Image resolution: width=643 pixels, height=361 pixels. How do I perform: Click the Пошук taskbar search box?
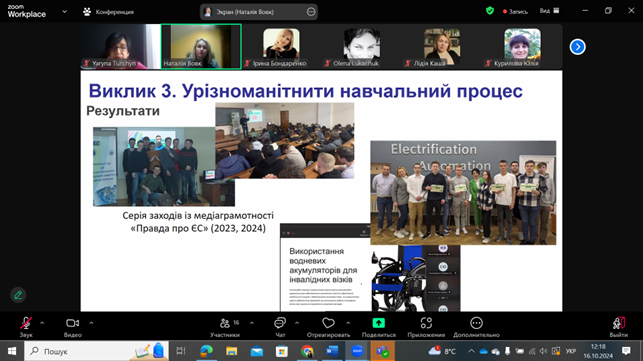[96, 351]
